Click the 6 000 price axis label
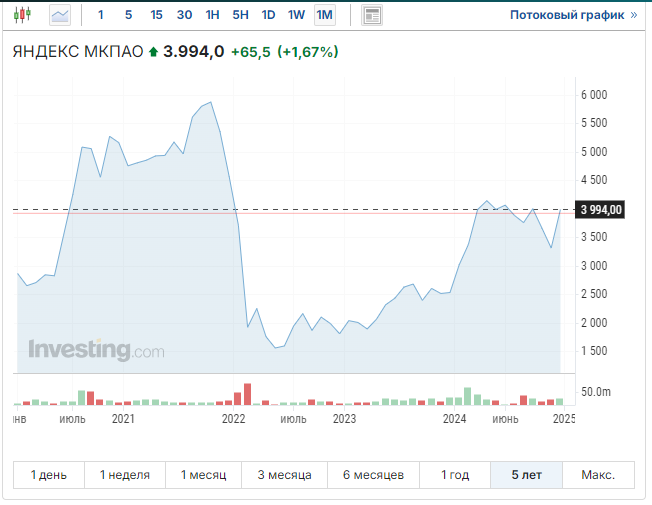Viewport: 652px width, 505px height. click(x=594, y=95)
